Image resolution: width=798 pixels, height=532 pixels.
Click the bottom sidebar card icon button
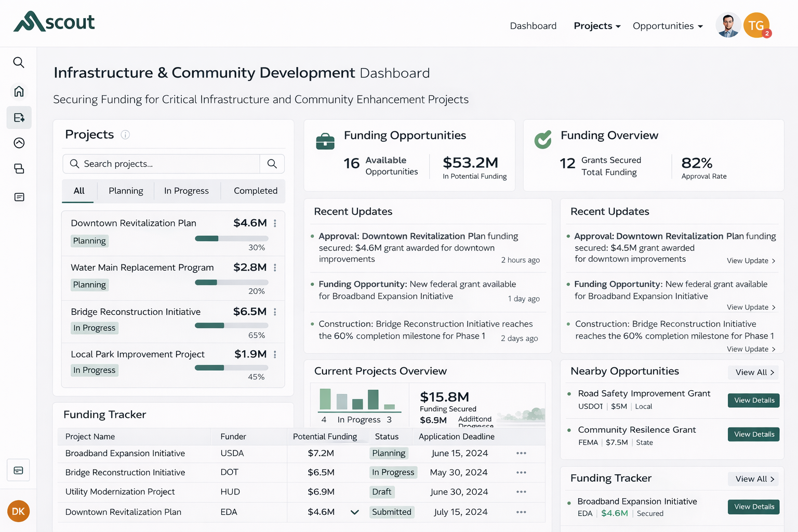(18, 470)
